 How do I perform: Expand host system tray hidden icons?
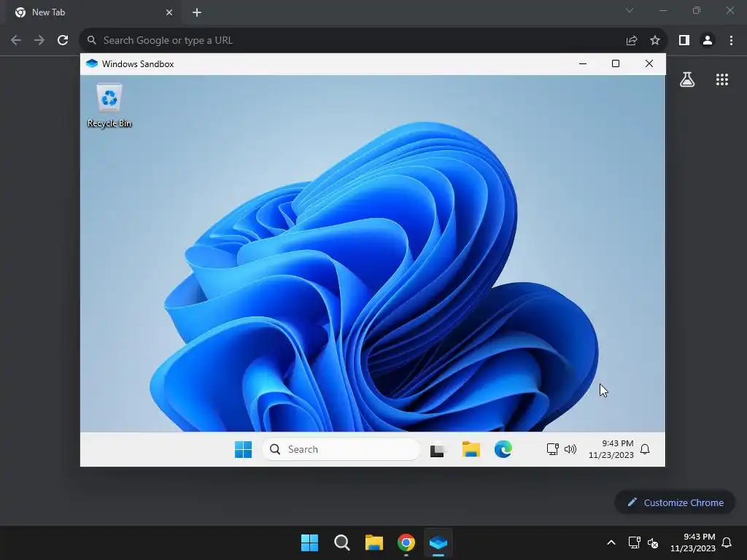[611, 542]
